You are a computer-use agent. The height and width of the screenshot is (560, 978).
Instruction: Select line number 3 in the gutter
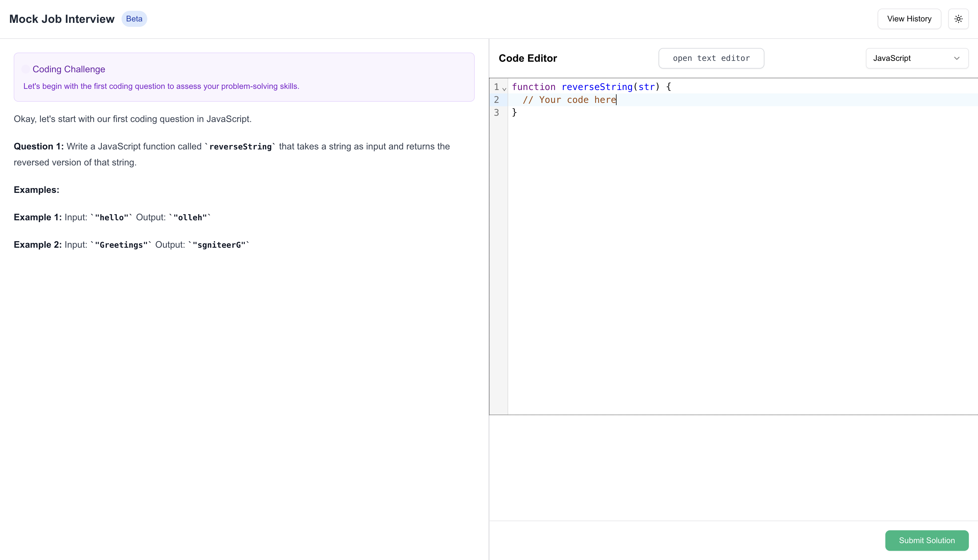pos(496,113)
